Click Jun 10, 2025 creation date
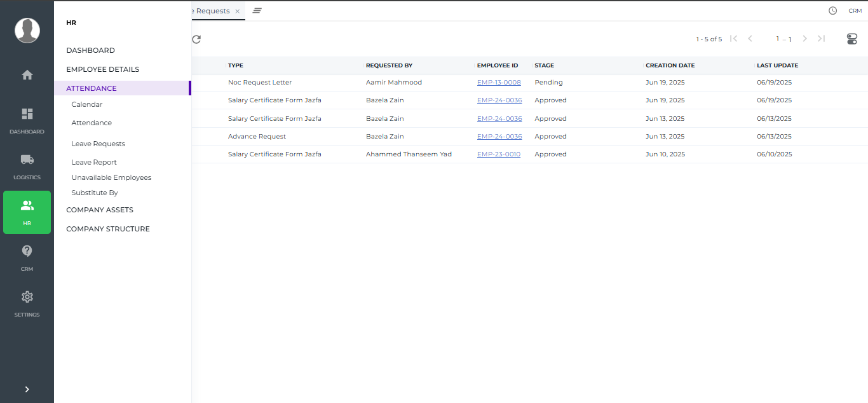Screen dimensions: 868x403 click(665, 154)
